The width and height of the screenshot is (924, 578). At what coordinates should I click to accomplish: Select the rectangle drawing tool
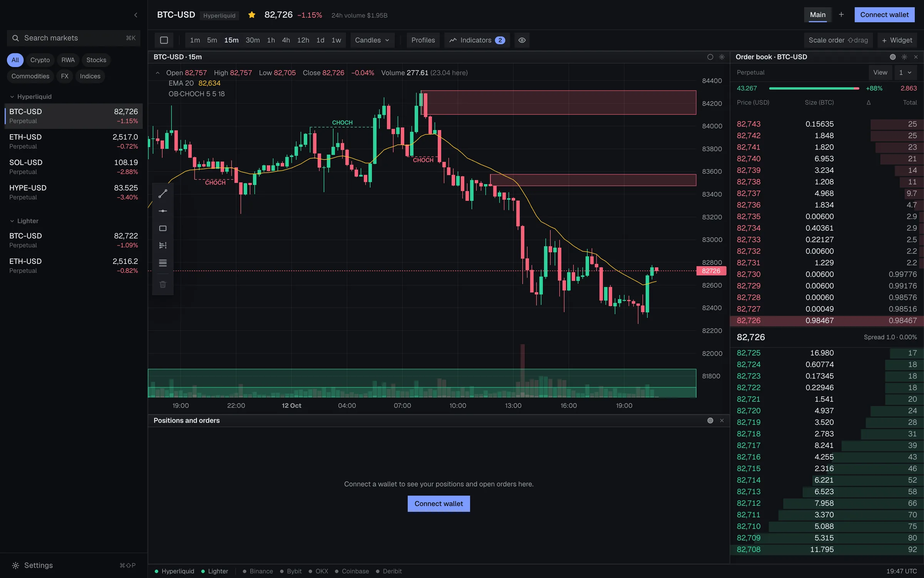tap(163, 228)
